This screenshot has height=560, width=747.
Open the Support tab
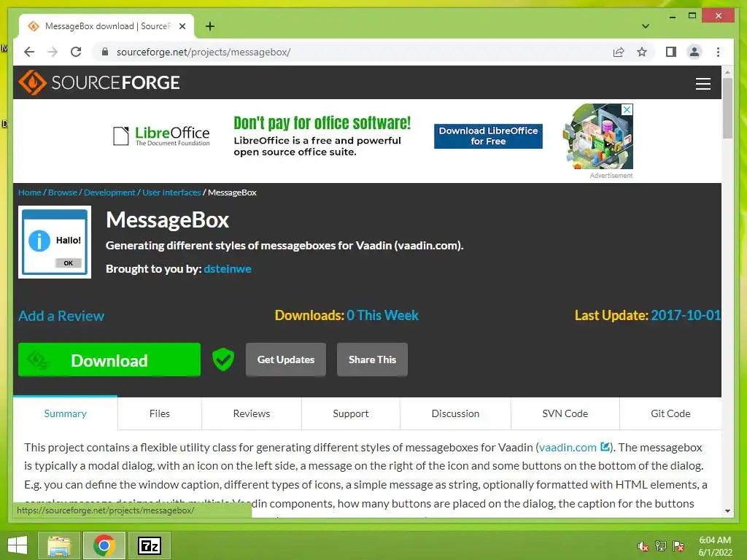(351, 413)
